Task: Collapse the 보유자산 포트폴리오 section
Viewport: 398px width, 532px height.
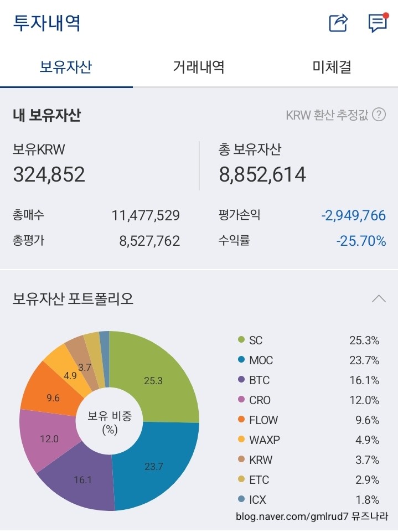Action: pos(379,299)
